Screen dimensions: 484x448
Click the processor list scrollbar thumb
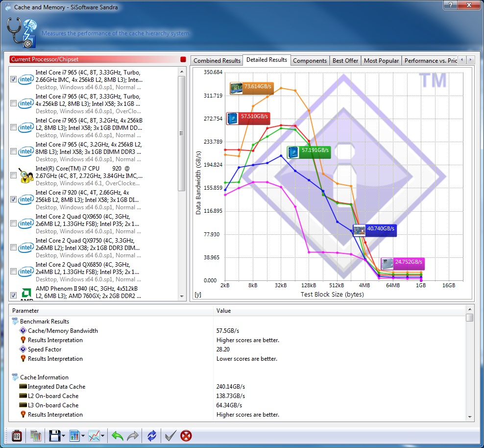pyautogui.click(x=182, y=133)
